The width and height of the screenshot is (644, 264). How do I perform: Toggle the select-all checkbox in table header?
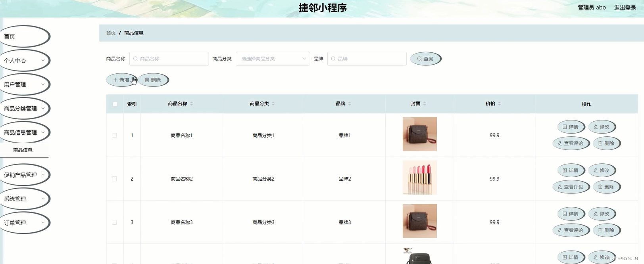coord(115,104)
